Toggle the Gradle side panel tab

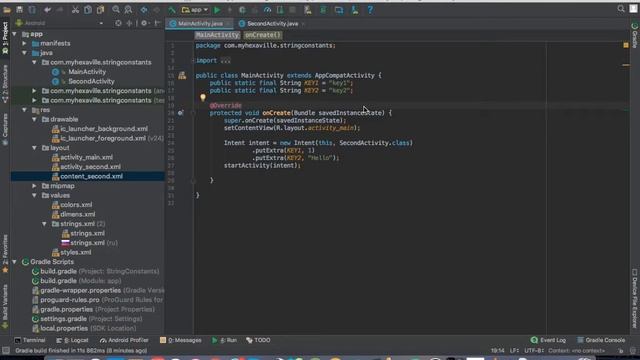click(x=635, y=36)
